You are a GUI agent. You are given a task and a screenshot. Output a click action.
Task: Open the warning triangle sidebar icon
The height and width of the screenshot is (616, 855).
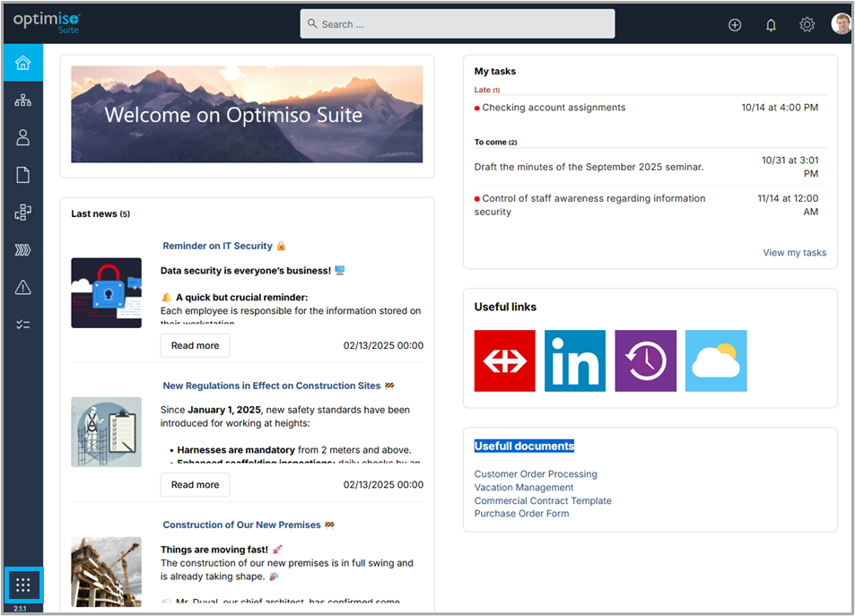click(x=23, y=287)
